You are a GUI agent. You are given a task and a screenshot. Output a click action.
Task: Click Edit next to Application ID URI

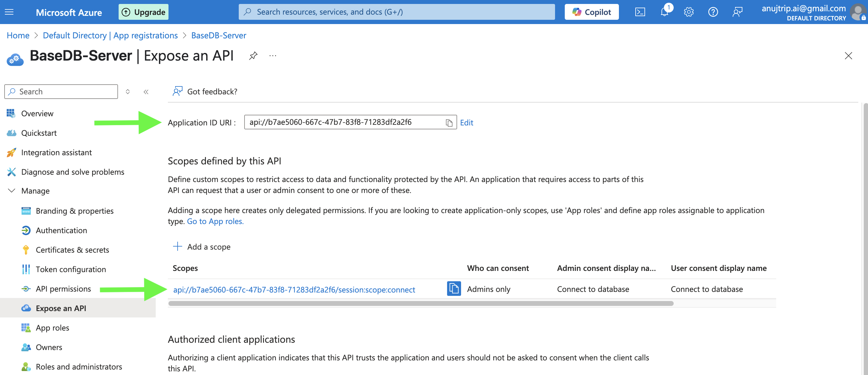point(466,123)
